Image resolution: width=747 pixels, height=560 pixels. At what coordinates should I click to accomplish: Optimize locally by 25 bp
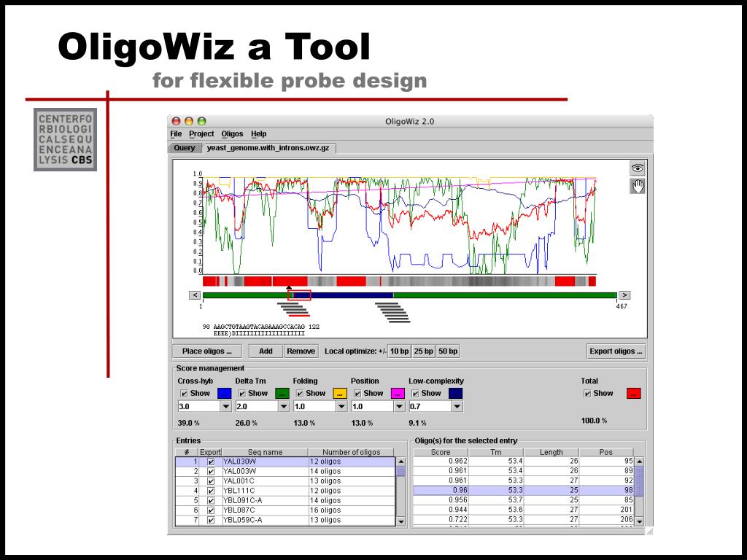click(x=423, y=351)
